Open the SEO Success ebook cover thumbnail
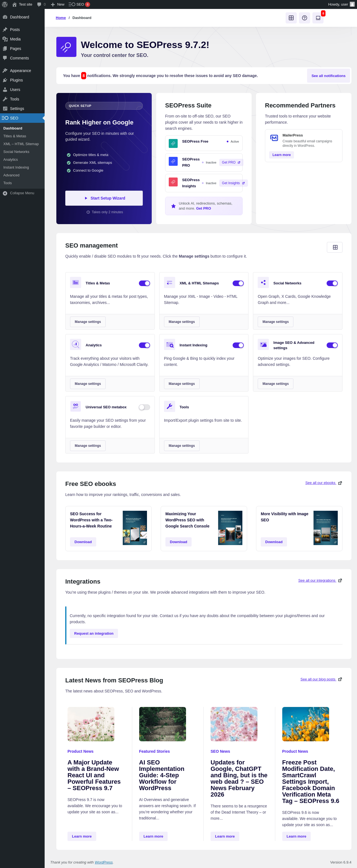Viewport: 357px width, 868px height. click(x=135, y=528)
